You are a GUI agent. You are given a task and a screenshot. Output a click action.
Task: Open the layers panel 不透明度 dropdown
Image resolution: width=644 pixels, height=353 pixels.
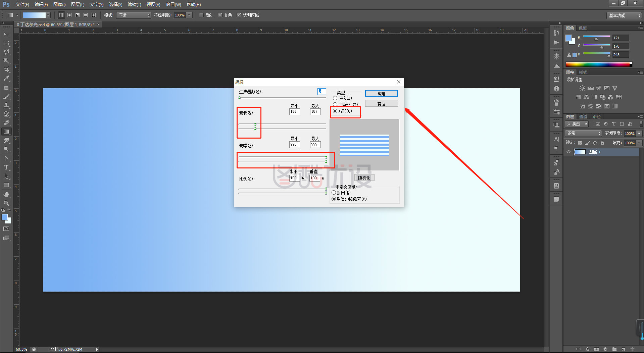pos(639,134)
